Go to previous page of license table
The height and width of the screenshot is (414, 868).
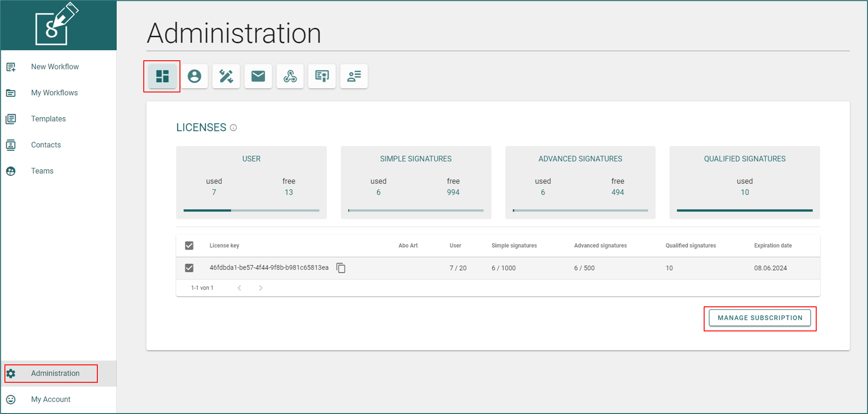(x=239, y=288)
